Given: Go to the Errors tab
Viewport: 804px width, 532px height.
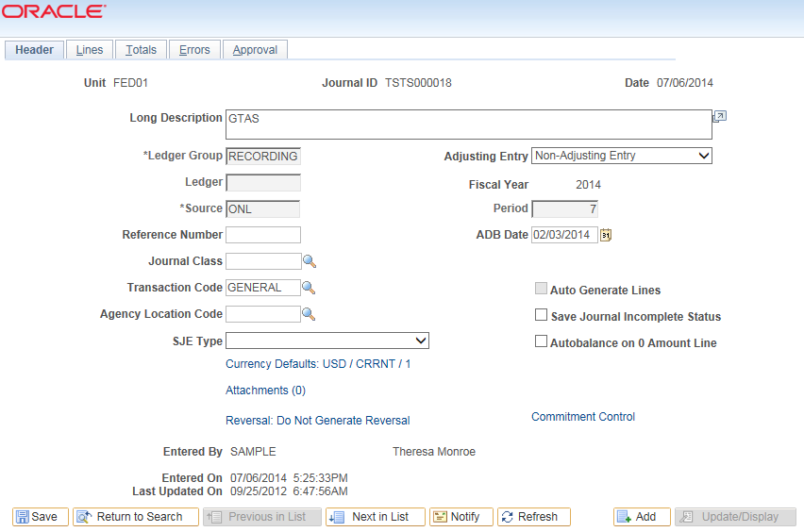Looking at the screenshot, I should [x=194, y=50].
